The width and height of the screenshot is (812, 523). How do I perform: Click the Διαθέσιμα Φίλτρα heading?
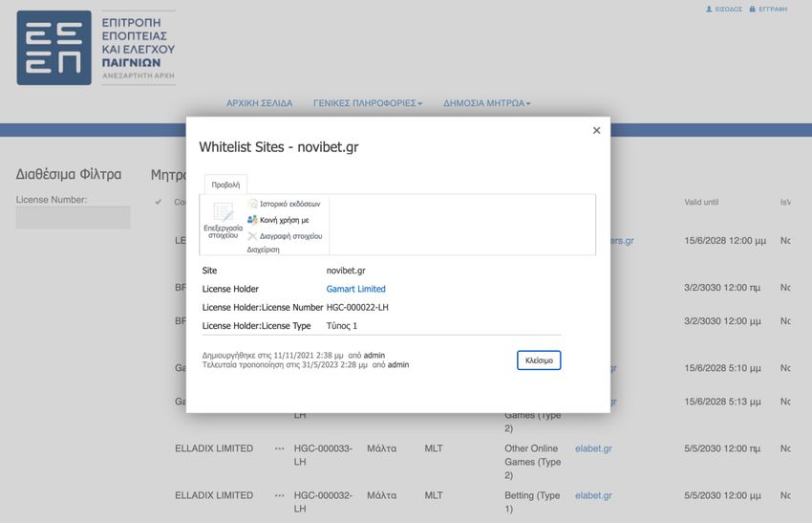69,174
